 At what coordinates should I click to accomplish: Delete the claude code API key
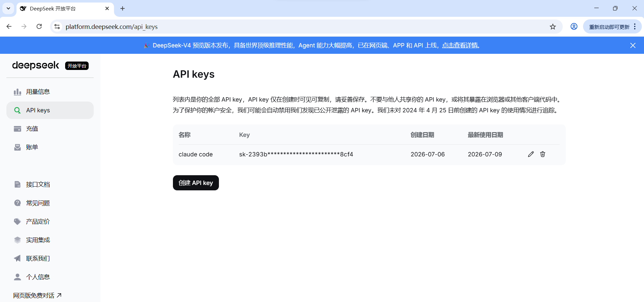543,154
